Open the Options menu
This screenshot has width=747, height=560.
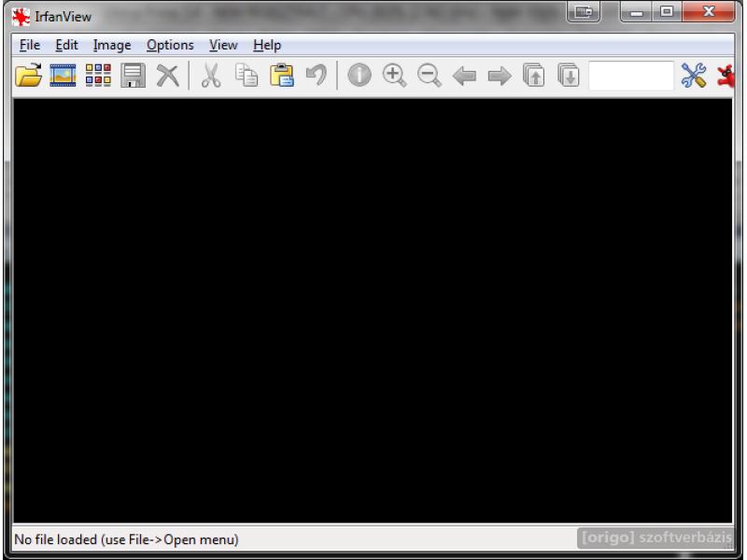point(170,45)
